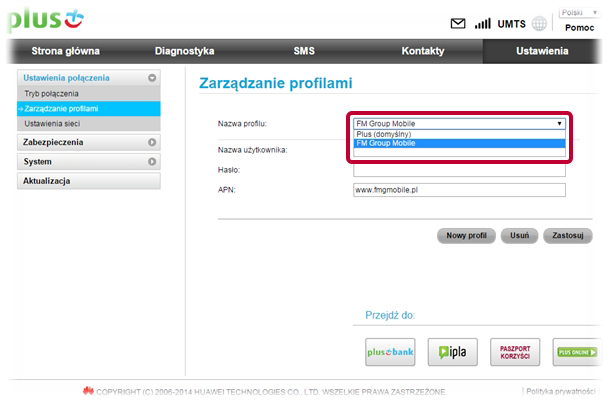Click the Huawei logo in footer
This screenshot has height=405, width=609.
tap(88, 391)
